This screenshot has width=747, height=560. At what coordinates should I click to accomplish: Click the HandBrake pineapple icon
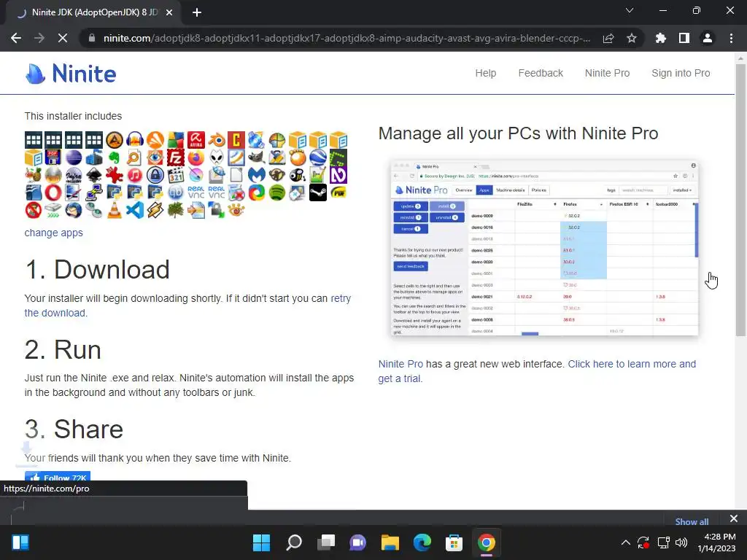34,175
